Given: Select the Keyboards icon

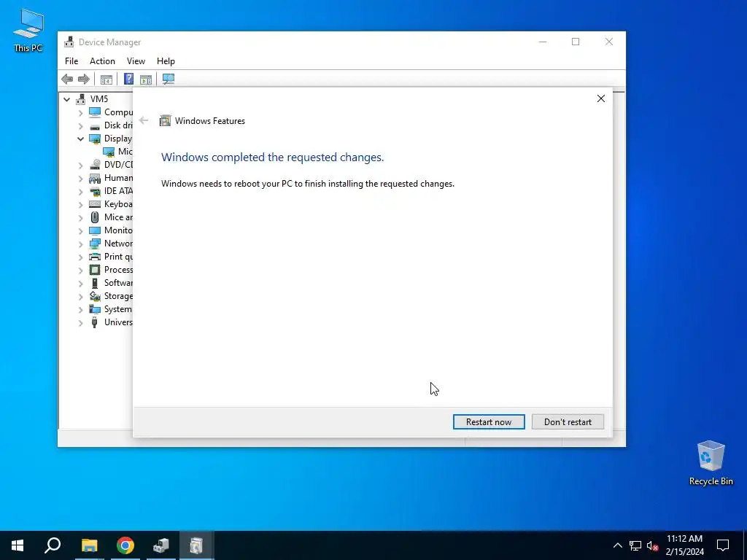Looking at the screenshot, I should [95, 204].
